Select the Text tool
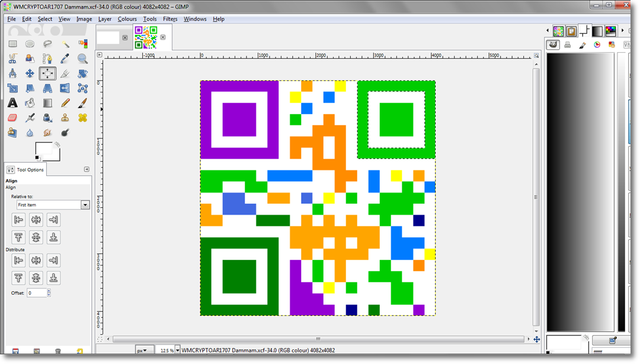This screenshot has width=640, height=364. (12, 103)
